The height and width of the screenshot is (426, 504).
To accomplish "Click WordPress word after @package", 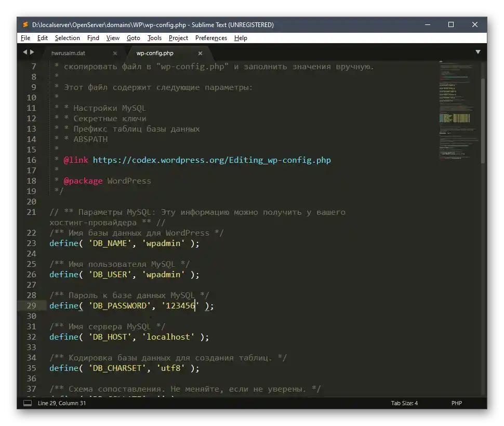I will pyautogui.click(x=129, y=181).
